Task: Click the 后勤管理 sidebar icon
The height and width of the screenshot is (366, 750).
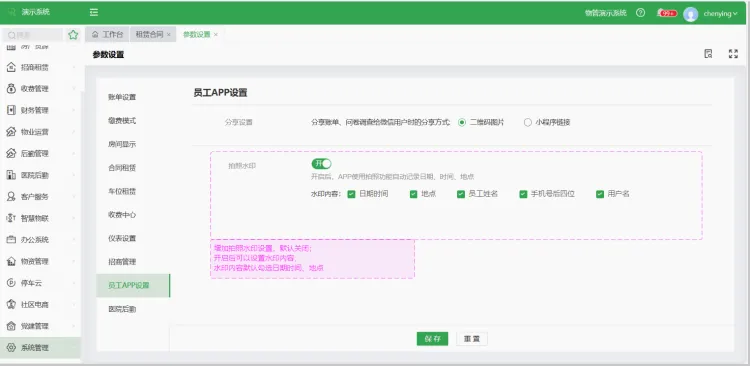Action: 11,154
